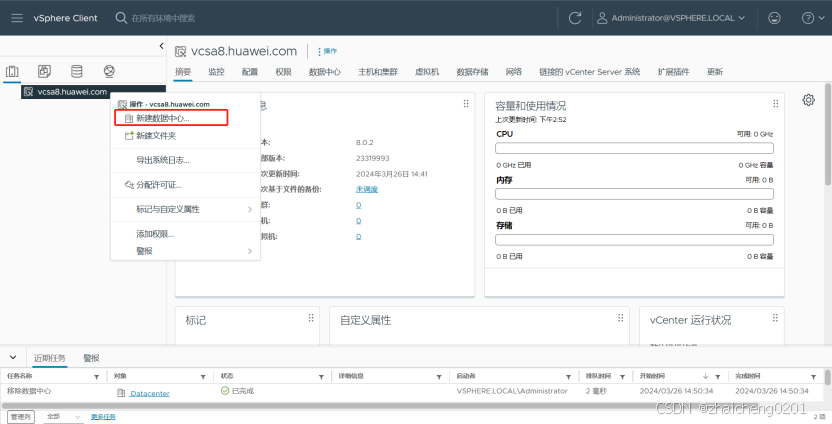The height and width of the screenshot is (424, 832).
Task: Collapse the recent tasks bottom panel
Action: tap(13, 358)
